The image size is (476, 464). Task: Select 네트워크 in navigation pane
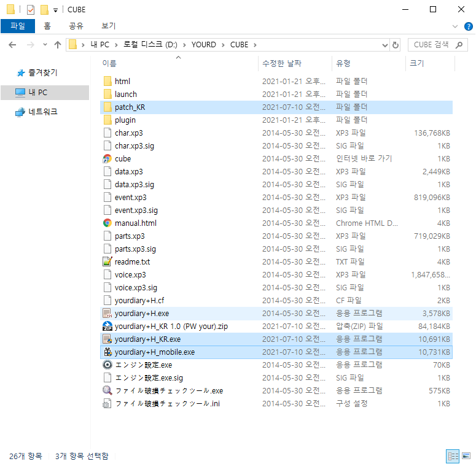[42, 112]
